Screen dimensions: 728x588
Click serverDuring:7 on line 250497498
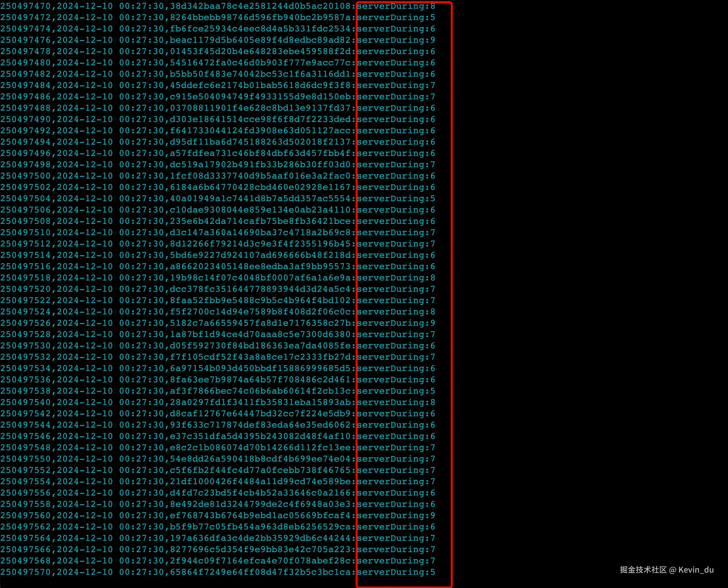pos(396,165)
